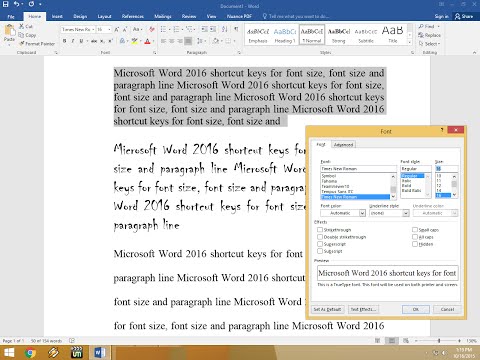The width and height of the screenshot is (480, 360).
Task: Check the Superscript effect box
Action: 320,244
